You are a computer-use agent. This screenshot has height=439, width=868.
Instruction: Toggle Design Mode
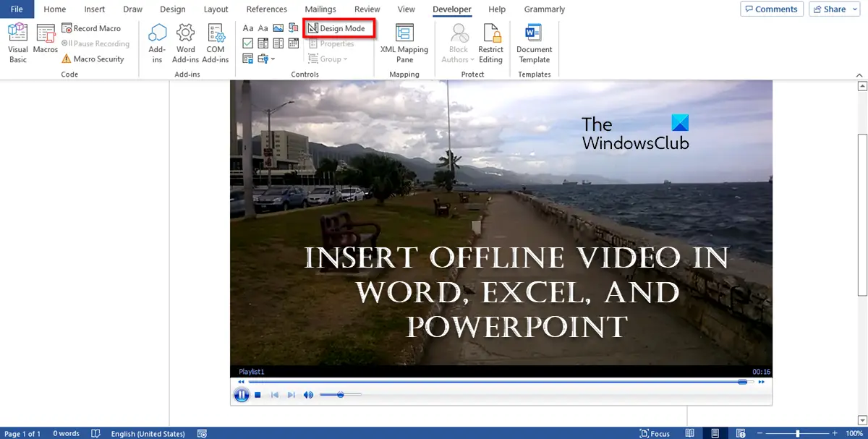tap(339, 29)
